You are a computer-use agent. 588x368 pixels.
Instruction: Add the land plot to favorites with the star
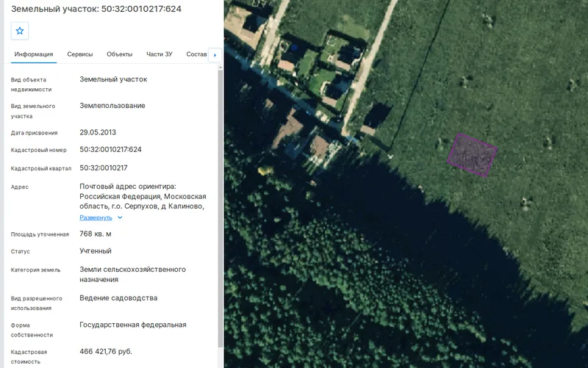point(20,31)
